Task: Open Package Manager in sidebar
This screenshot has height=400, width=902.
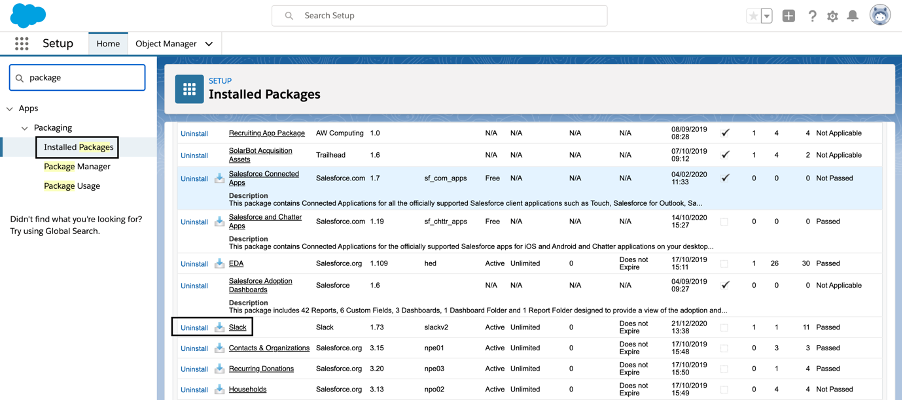Action: (x=77, y=166)
